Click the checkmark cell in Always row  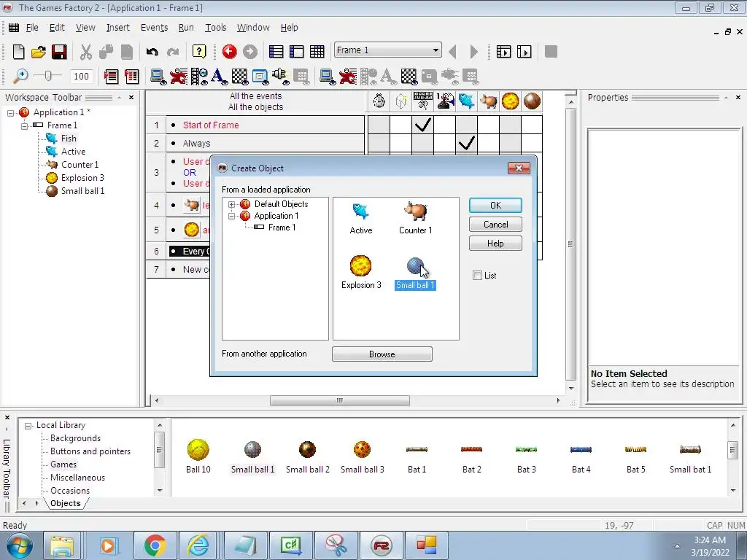(x=466, y=143)
